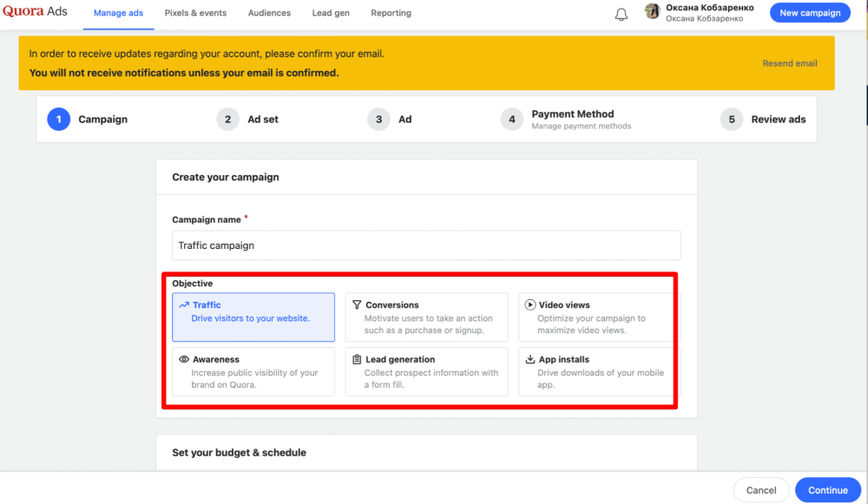The height and width of the screenshot is (504, 868).
Task: Click the Conversions funnel icon
Action: tap(357, 304)
